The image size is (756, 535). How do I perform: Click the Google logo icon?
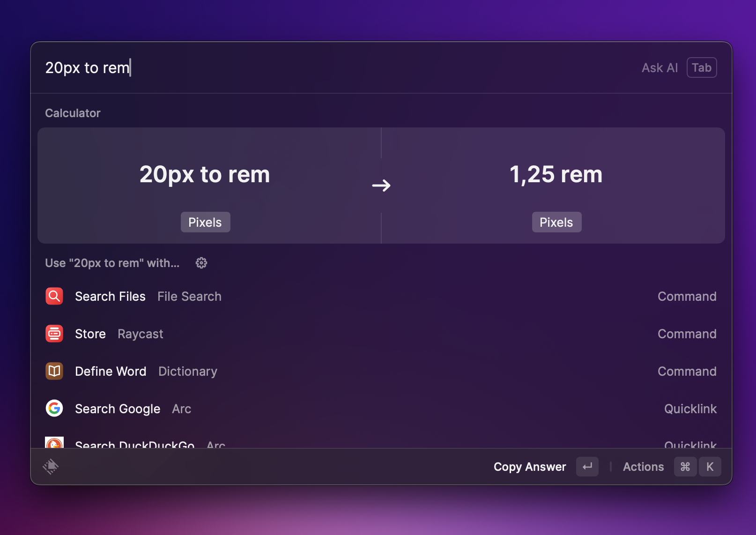(x=54, y=409)
